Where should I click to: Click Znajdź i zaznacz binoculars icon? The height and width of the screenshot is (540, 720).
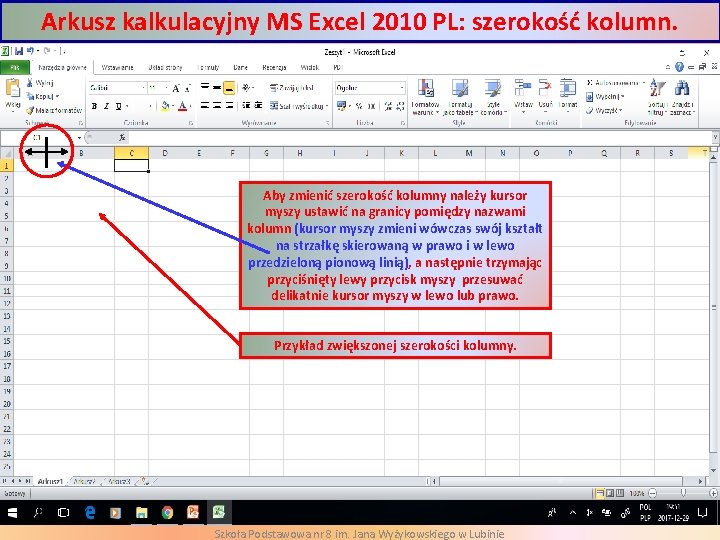(x=682, y=89)
